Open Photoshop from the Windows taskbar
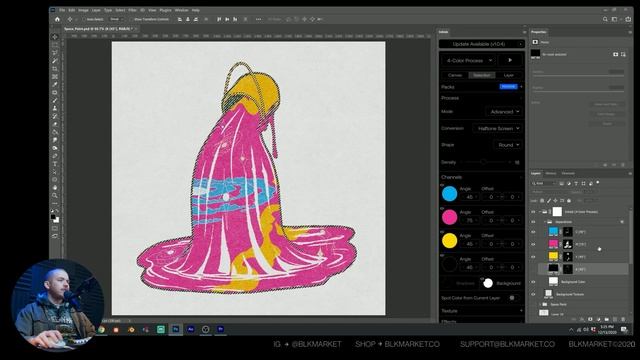This screenshot has width=640, height=360. (176, 329)
